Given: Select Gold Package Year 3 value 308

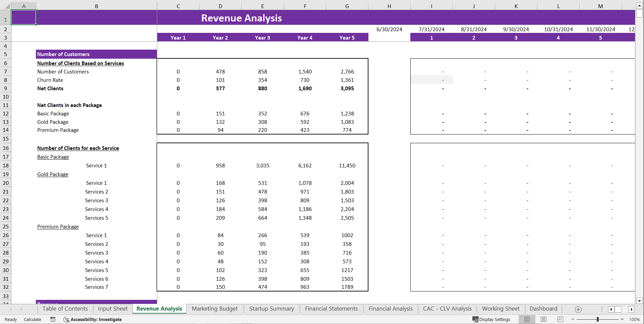Looking at the screenshot, I should pyautogui.click(x=262, y=122).
